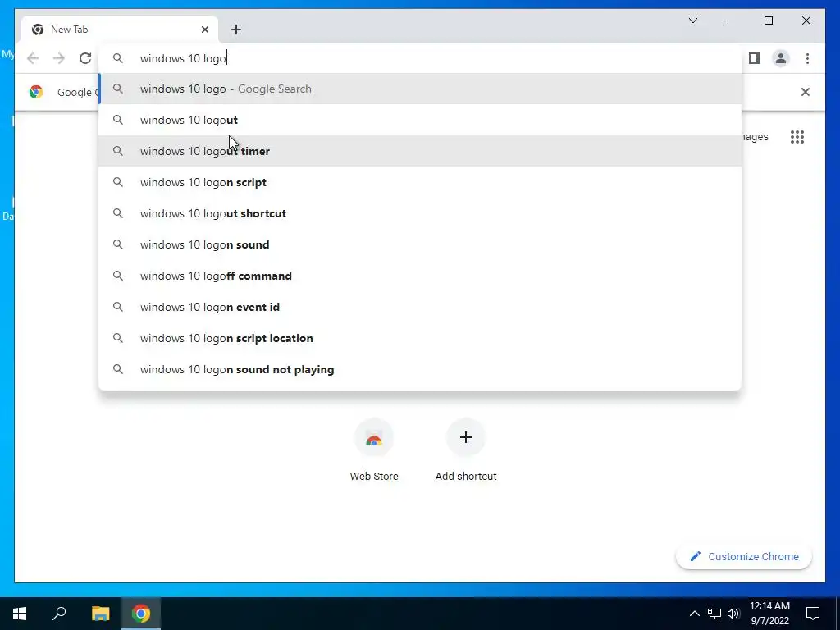
Task: Select 'windows 10 logoff command' suggestion
Action: pos(420,276)
